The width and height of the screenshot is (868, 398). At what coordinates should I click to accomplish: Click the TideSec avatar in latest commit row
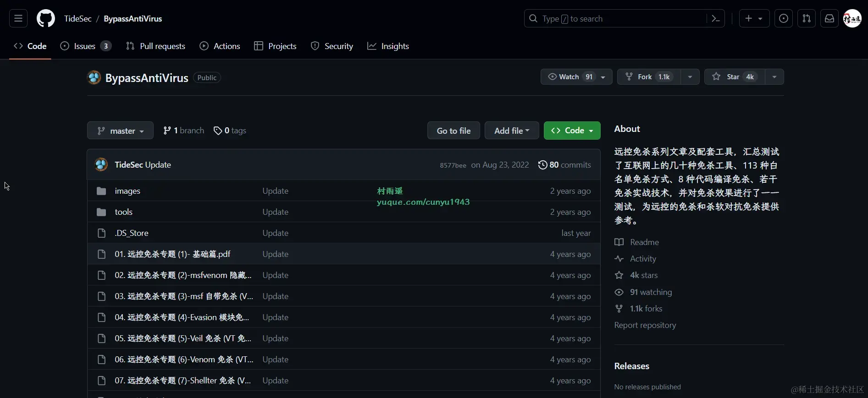pyautogui.click(x=101, y=164)
